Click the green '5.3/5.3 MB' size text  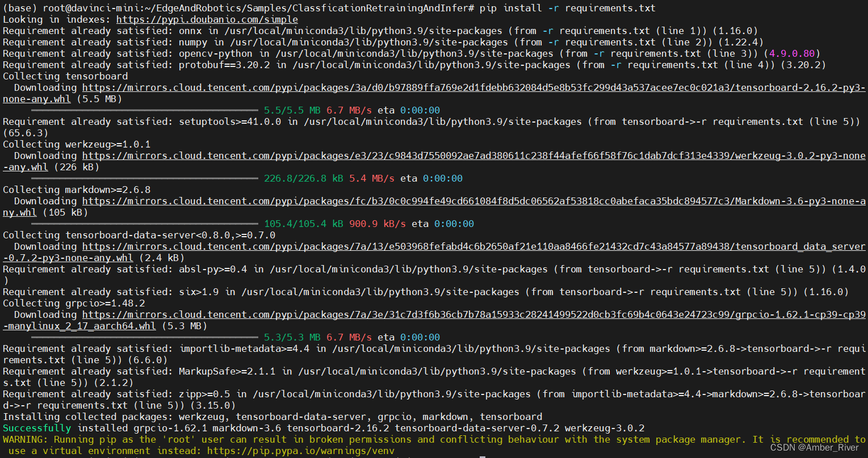(292, 337)
